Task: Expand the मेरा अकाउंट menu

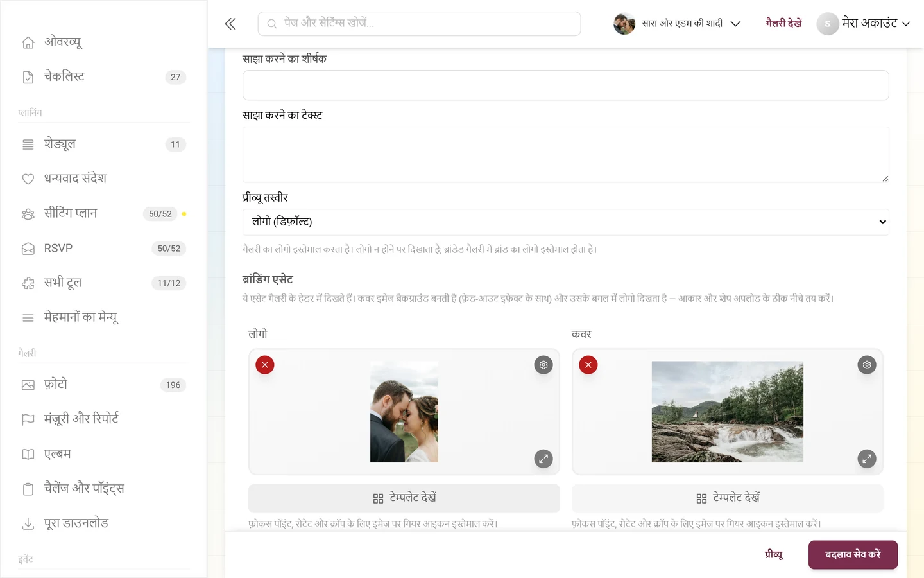Action: click(864, 24)
